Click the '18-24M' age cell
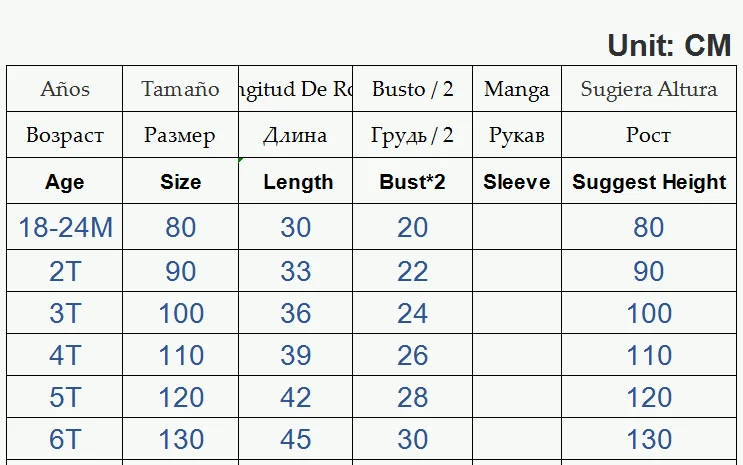This screenshot has width=743, height=465. 65,228
